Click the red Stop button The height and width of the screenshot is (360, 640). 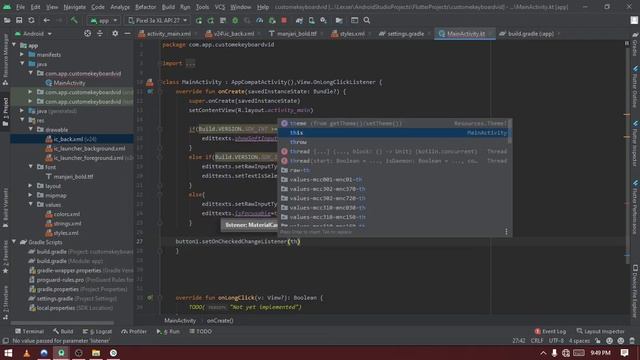click(284, 20)
